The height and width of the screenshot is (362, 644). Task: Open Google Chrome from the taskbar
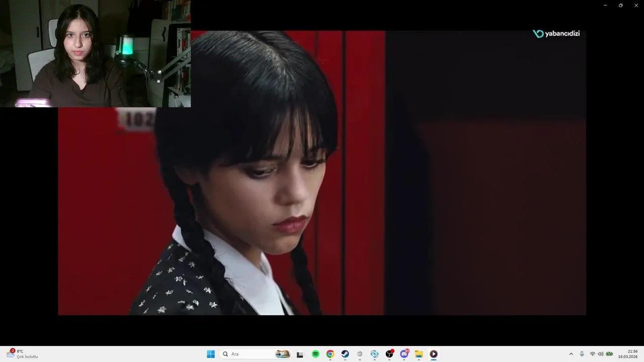pos(330,354)
